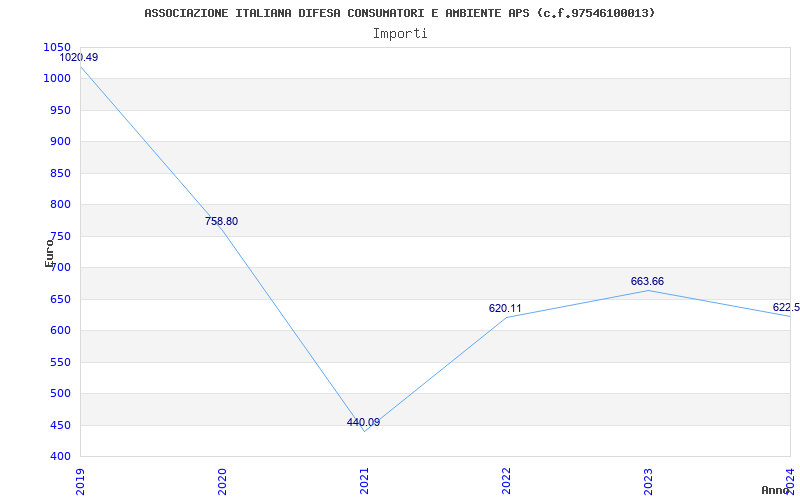This screenshot has width=800, height=500.
Task: Click the 2019 x-axis label
Action: point(80,481)
